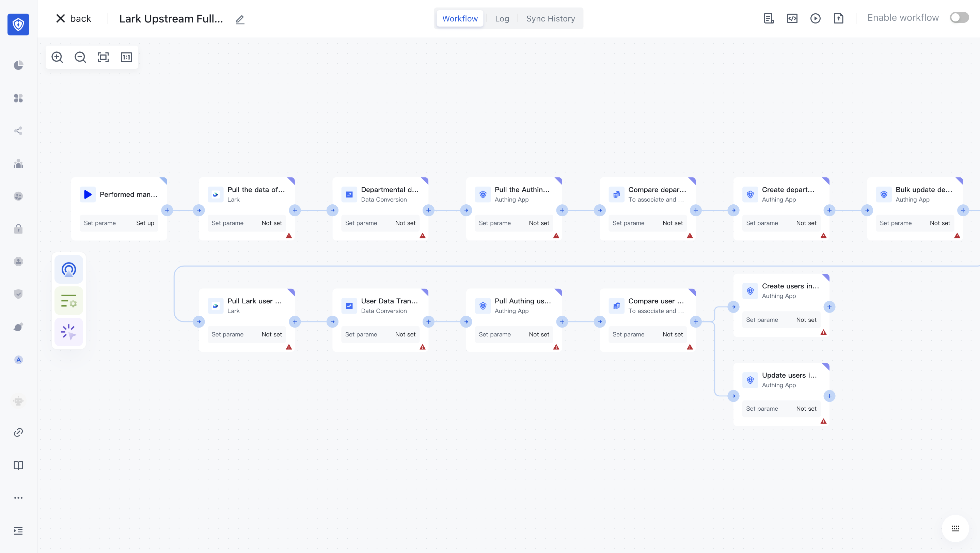The image size is (980, 553).
Task: Add node after Compare user node plus
Action: point(695,322)
